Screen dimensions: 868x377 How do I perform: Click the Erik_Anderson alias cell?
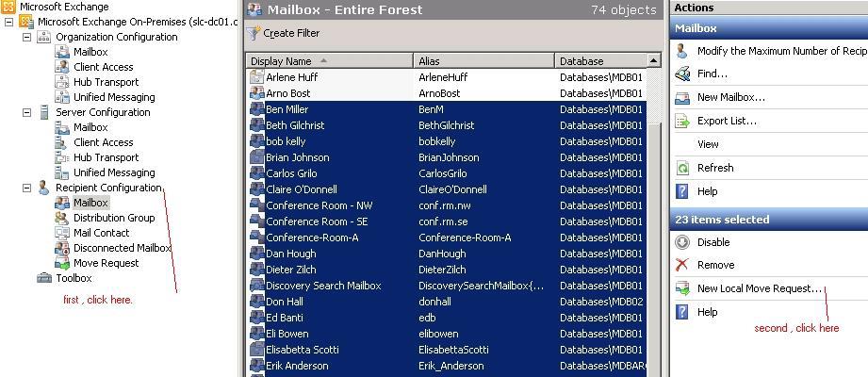[451, 367]
